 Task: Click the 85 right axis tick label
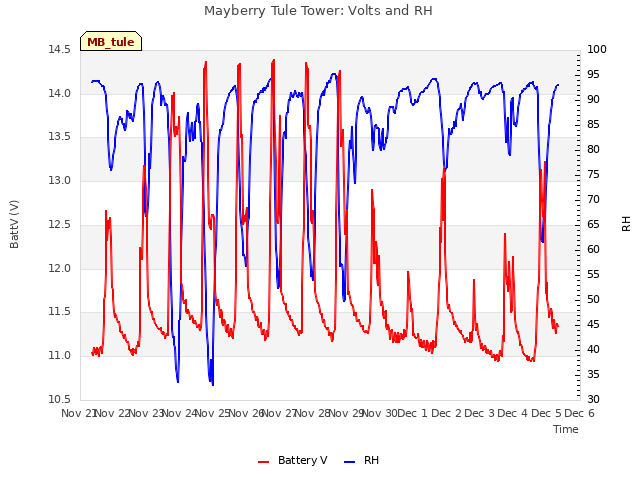click(593, 124)
